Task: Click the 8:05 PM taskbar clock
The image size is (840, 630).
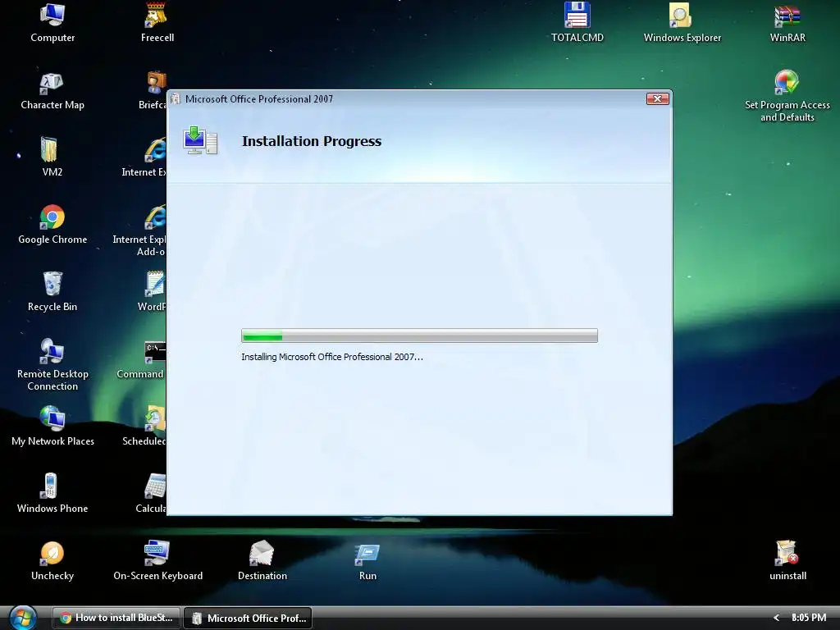Action: click(809, 618)
